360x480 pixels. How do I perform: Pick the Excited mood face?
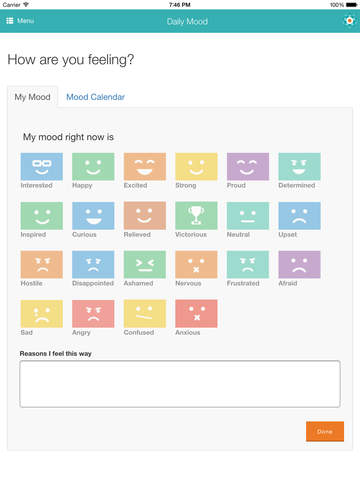click(x=145, y=167)
